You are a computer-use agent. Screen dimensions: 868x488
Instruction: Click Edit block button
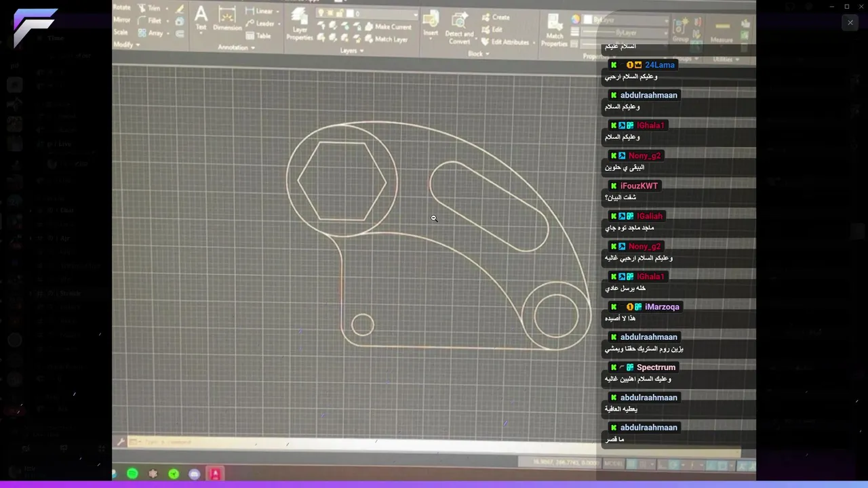pos(492,30)
